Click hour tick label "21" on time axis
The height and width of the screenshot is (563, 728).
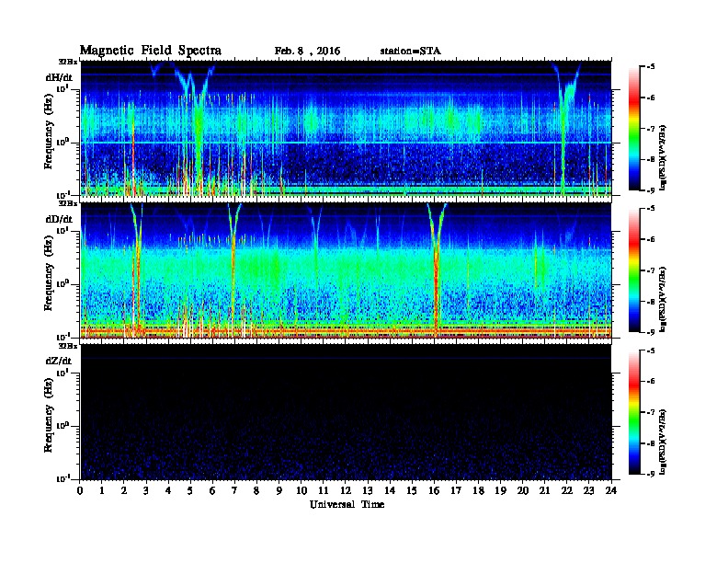click(545, 490)
